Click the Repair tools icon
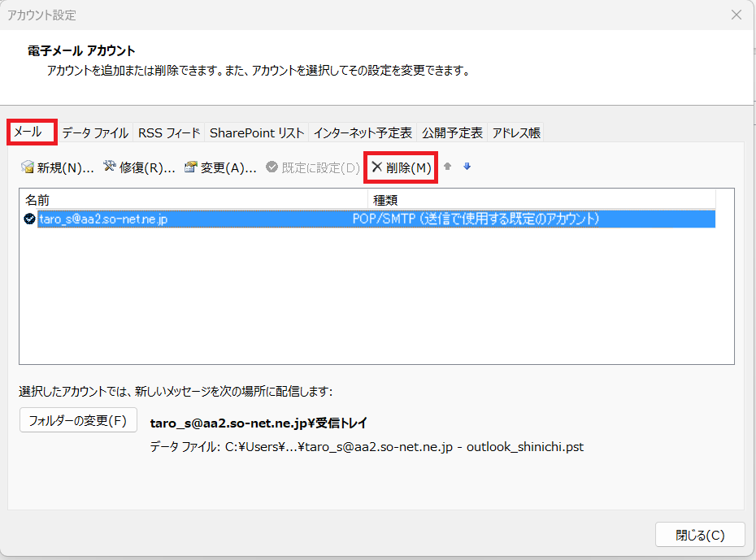This screenshot has height=560, width=756. point(110,167)
